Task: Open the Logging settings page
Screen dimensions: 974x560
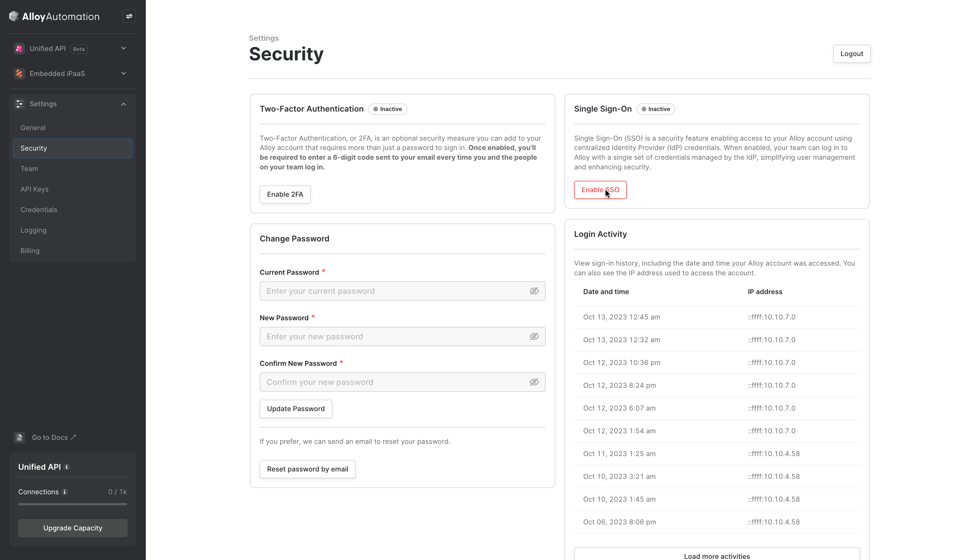Action: tap(73, 230)
